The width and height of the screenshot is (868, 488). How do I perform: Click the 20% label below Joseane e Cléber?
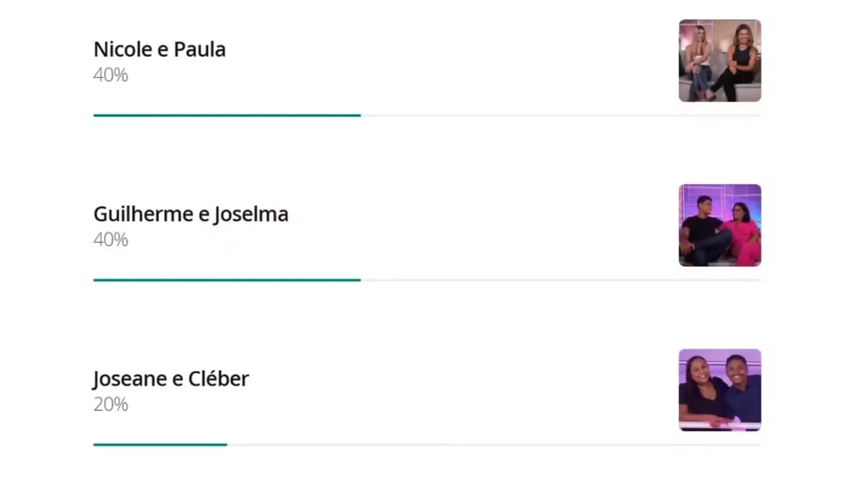coord(111,404)
